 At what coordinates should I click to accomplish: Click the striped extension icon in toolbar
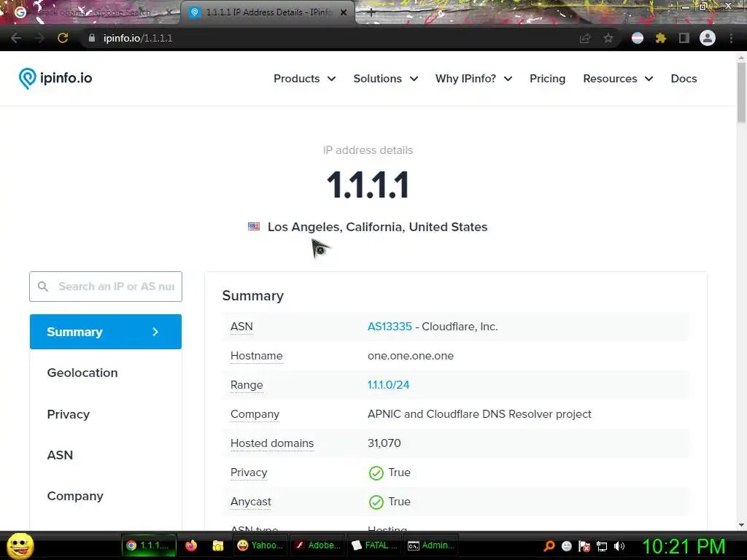pos(638,38)
